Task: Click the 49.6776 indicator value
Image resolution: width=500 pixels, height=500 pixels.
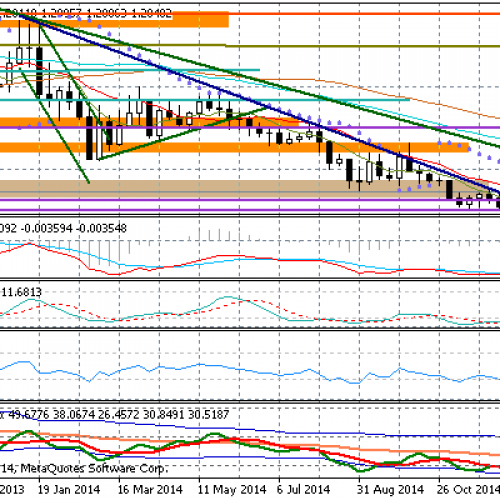Action: tap(28, 415)
